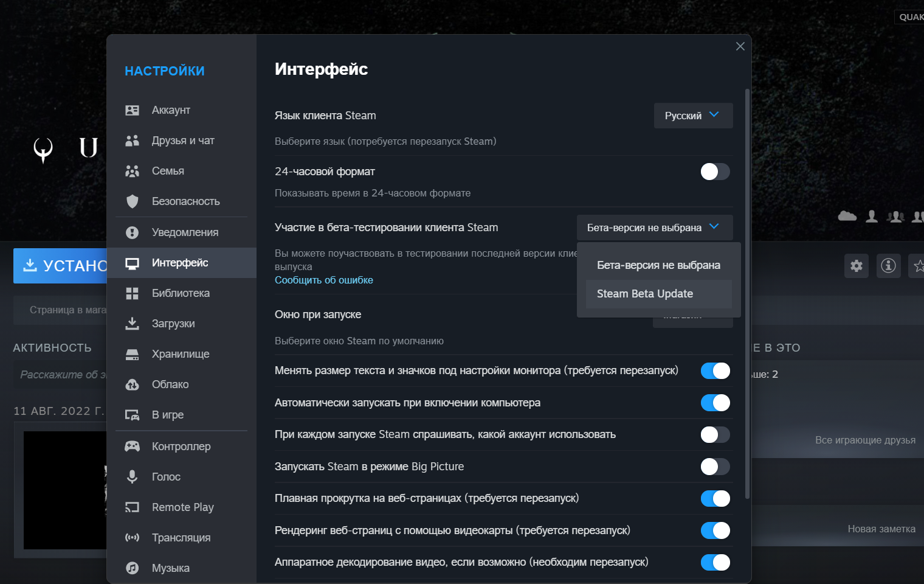Open Библиотека settings section
Image resolution: width=924 pixels, height=584 pixels.
(x=181, y=293)
